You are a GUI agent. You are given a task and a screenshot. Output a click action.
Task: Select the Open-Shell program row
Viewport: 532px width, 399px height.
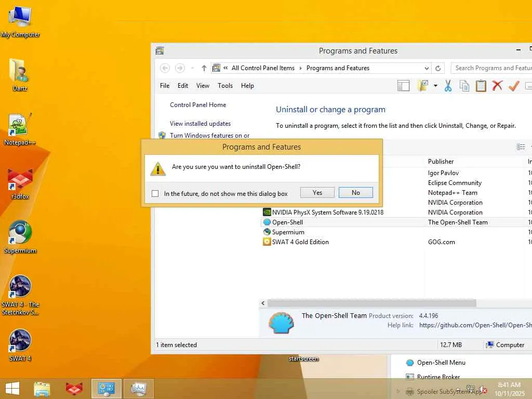click(x=396, y=222)
